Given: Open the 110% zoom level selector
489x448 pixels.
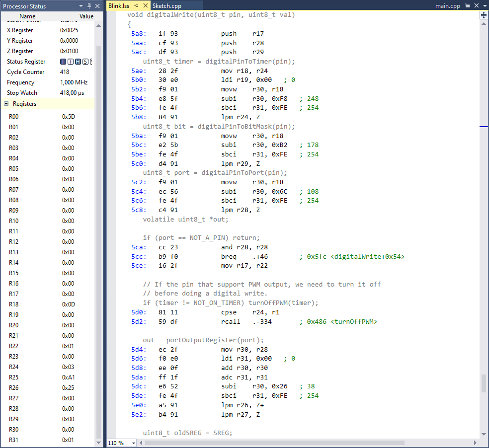Looking at the screenshot, I should [x=121, y=442].
